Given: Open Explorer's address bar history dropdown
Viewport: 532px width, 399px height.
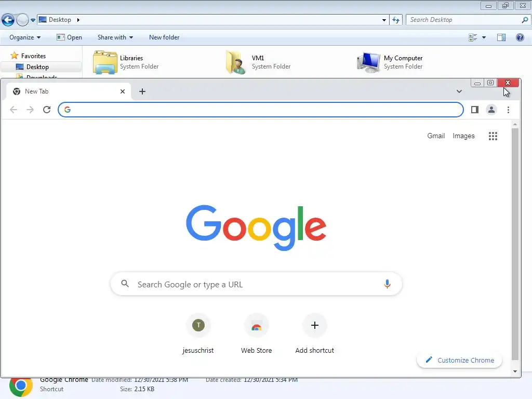Looking at the screenshot, I should [384, 20].
